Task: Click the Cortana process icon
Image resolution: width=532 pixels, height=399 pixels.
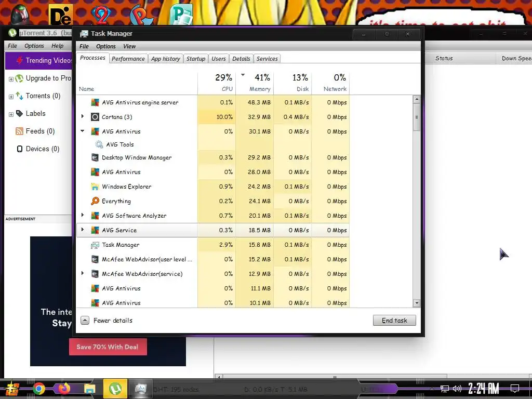Action: pos(95,117)
